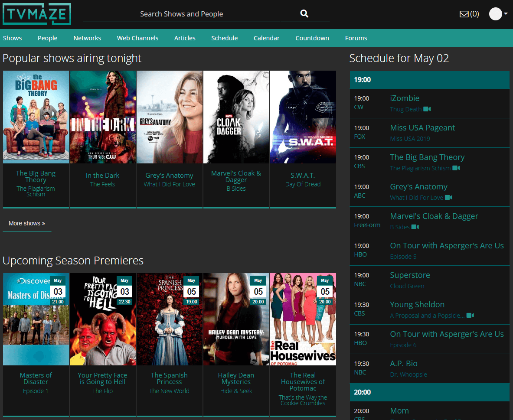Open the Miss USA Pageant link
The width and height of the screenshot is (513, 420).
coord(422,128)
